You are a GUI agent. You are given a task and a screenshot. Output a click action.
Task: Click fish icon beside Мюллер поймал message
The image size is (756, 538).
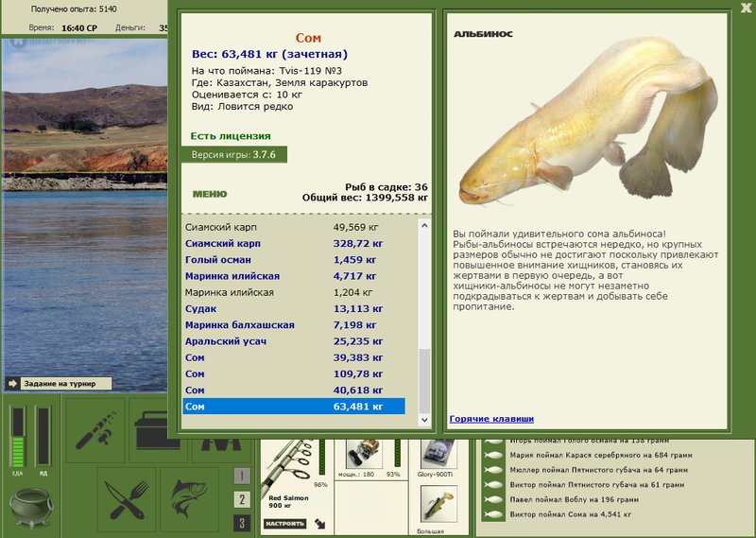point(493,470)
